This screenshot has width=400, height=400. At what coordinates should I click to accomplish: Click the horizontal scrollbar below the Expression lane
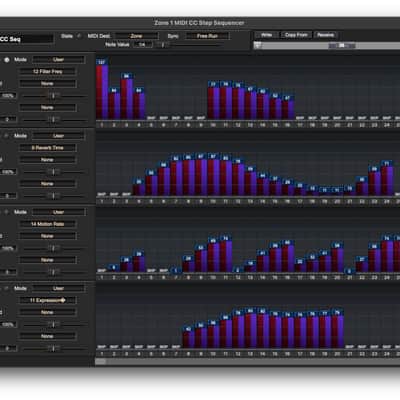tap(248, 362)
